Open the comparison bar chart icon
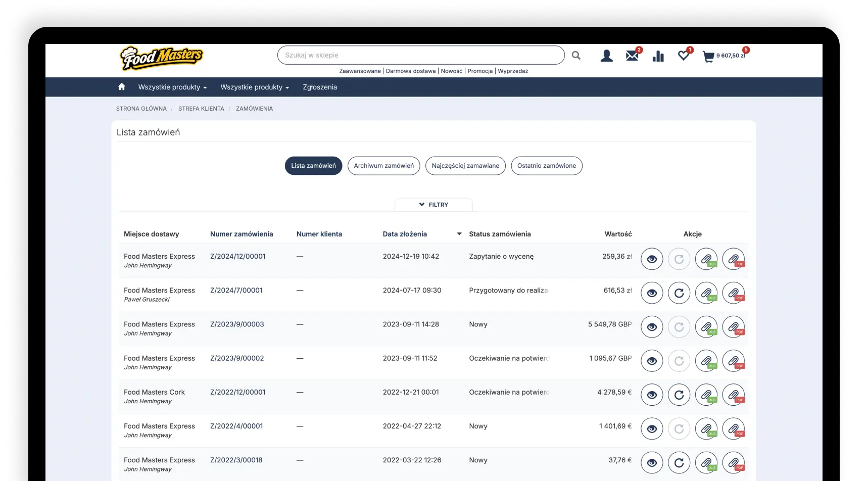This screenshot has height=481, width=868. coord(658,56)
